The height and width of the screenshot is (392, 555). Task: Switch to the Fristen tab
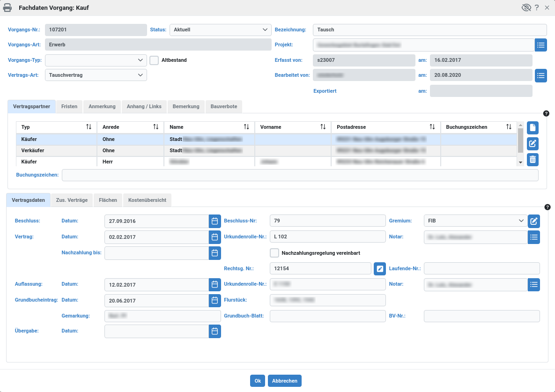point(69,107)
